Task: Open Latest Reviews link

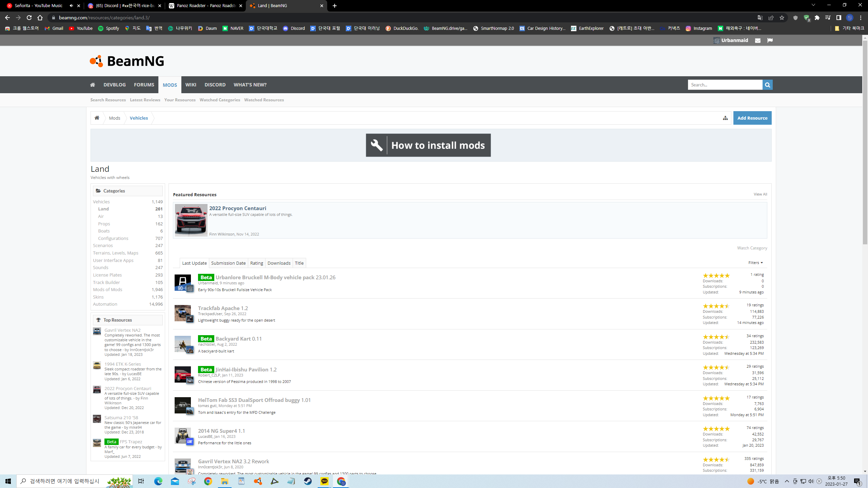Action: pos(145,100)
